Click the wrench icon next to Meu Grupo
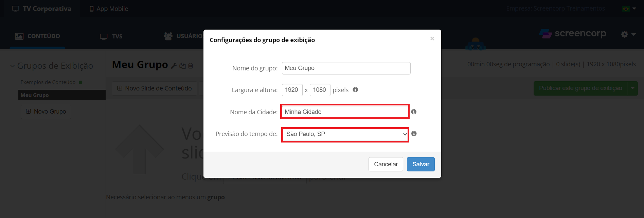The image size is (644, 218). click(x=174, y=66)
